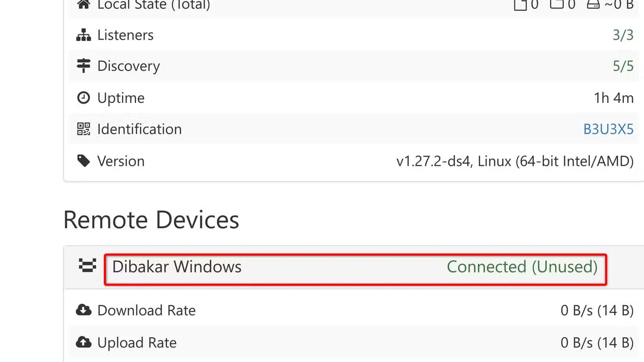
Task: Click the Local State home icon
Action: pos(83,5)
